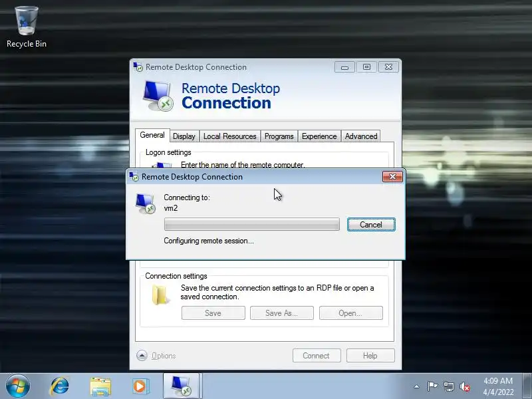Click the Connect button
The height and width of the screenshot is (399, 532).
317,356
